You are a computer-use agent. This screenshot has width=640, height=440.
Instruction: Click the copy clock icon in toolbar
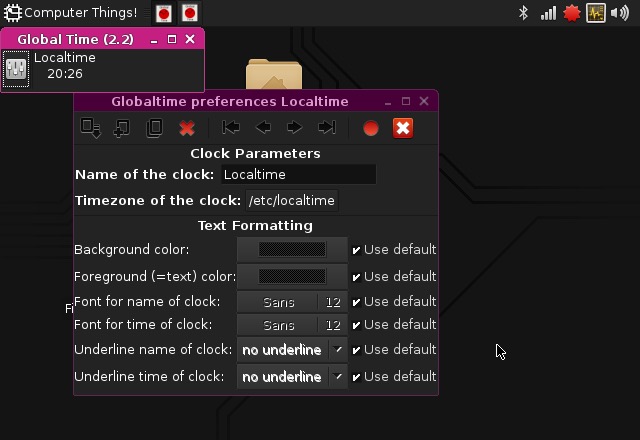(154, 128)
